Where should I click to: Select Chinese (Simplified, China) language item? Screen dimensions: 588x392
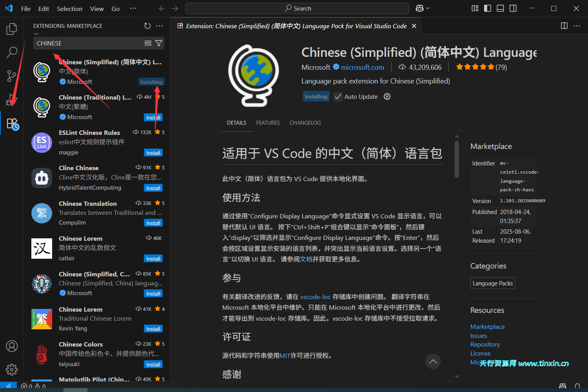coord(97,283)
